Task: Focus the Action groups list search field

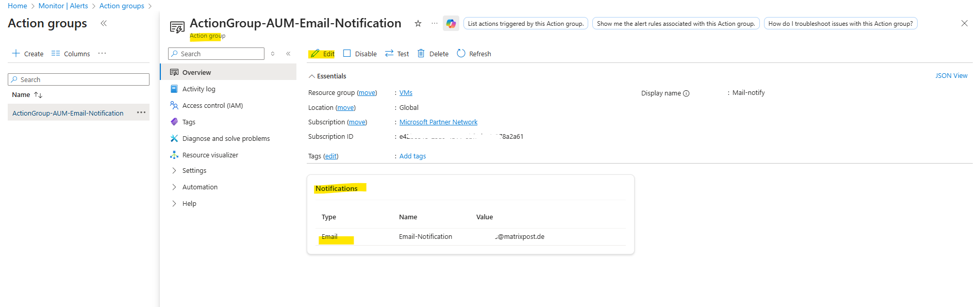Action: pos(78,79)
